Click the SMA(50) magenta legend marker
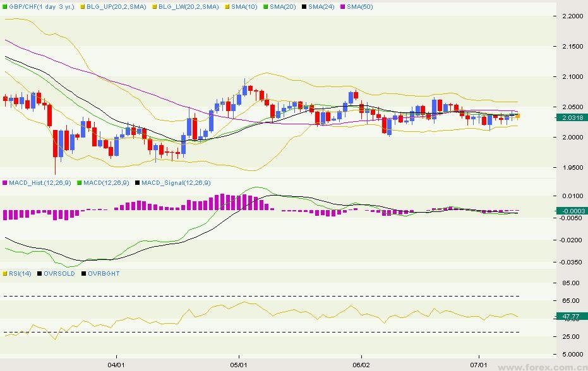The width and height of the screenshot is (588, 371). pyautogui.click(x=342, y=6)
